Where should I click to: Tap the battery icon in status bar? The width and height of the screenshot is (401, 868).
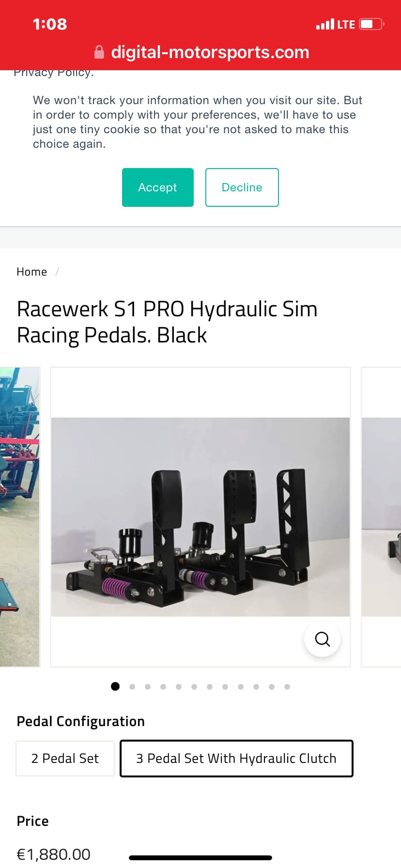click(372, 24)
